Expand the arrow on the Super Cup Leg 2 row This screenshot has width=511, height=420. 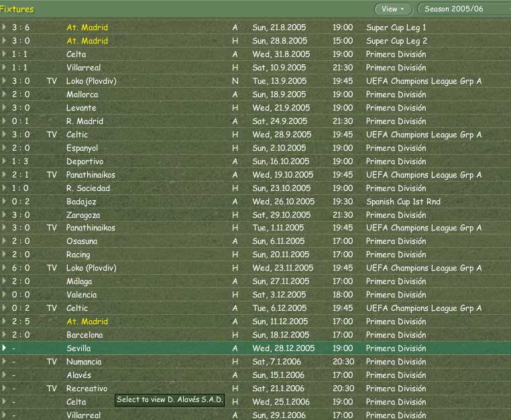click(x=4, y=40)
